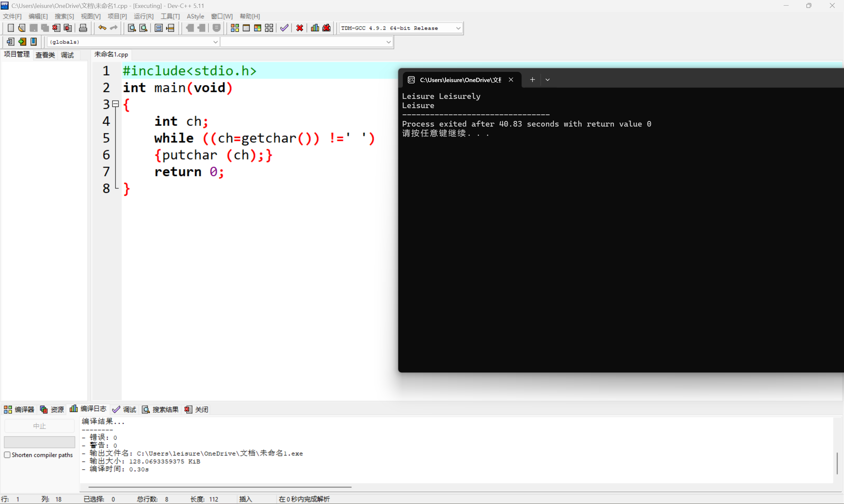Viewport: 844px width, 504px height.
Task: Select the Compile and Run icon
Action: [257, 28]
